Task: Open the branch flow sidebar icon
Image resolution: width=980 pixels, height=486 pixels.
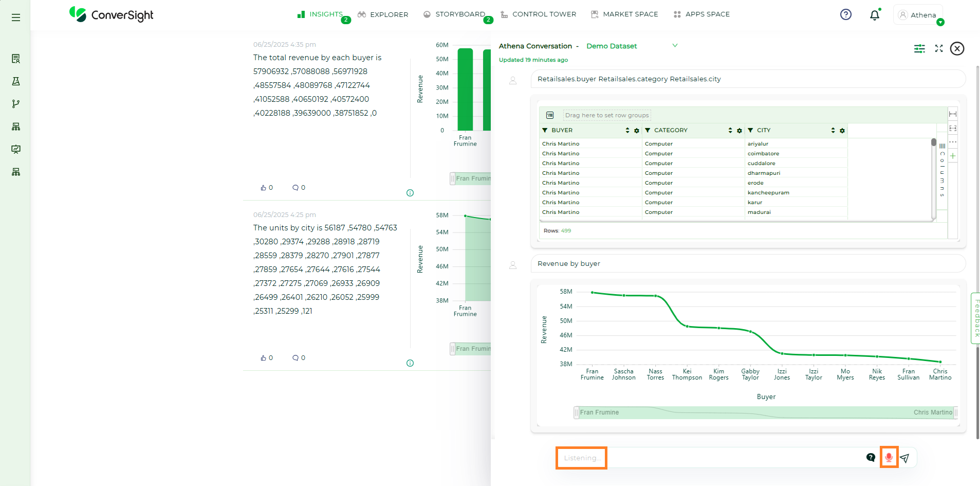Action: (16, 104)
